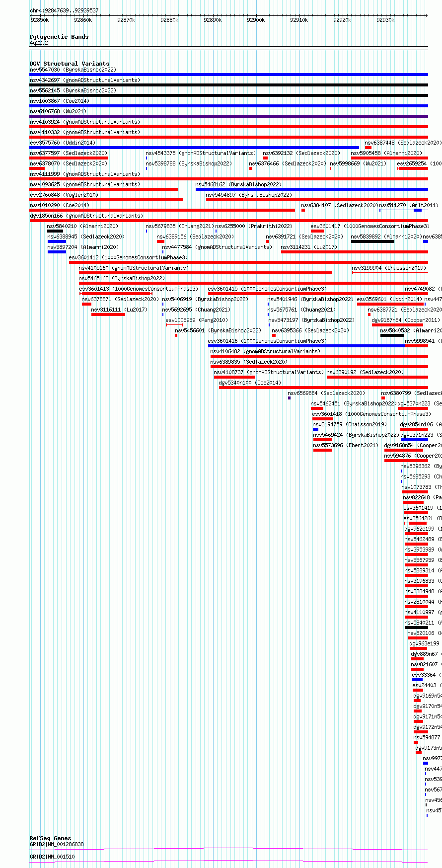
Task: Click nsv4110332 gnomADStructuralVariants label
Action: click(85, 133)
